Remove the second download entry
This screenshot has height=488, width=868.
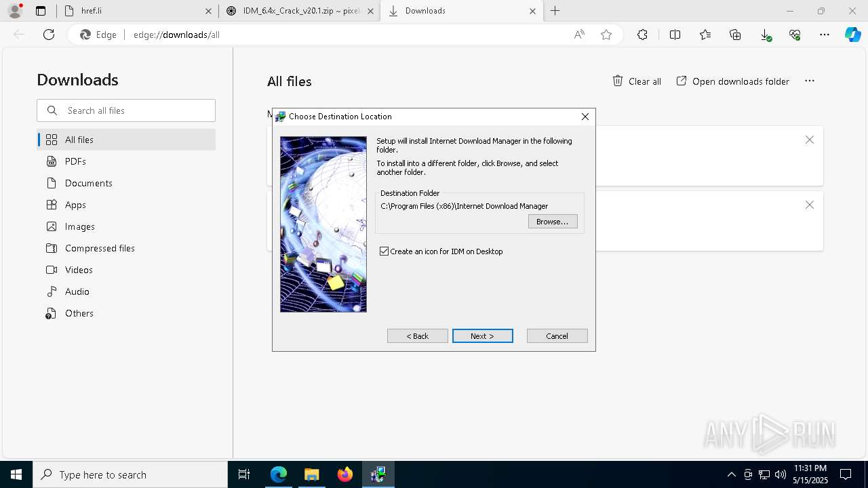point(810,205)
